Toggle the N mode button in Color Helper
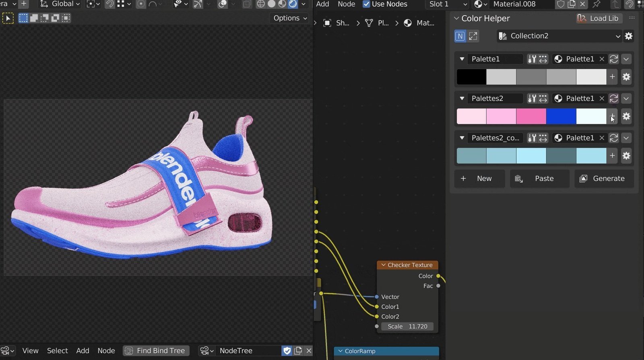Viewport: 644px width, 360px height. [x=460, y=36]
